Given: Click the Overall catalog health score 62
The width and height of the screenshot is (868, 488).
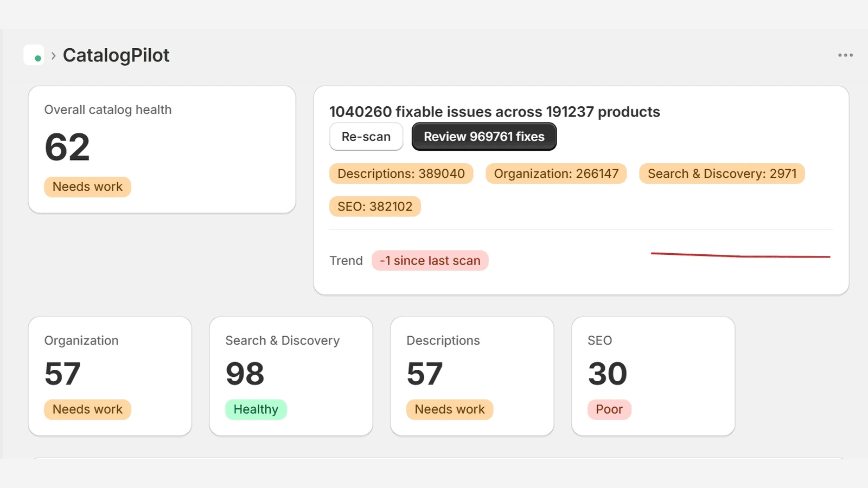Looking at the screenshot, I should 67,147.
